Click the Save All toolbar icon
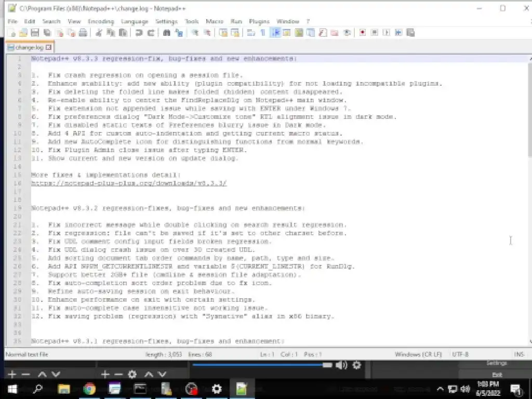532x399 pixels. click(47, 33)
